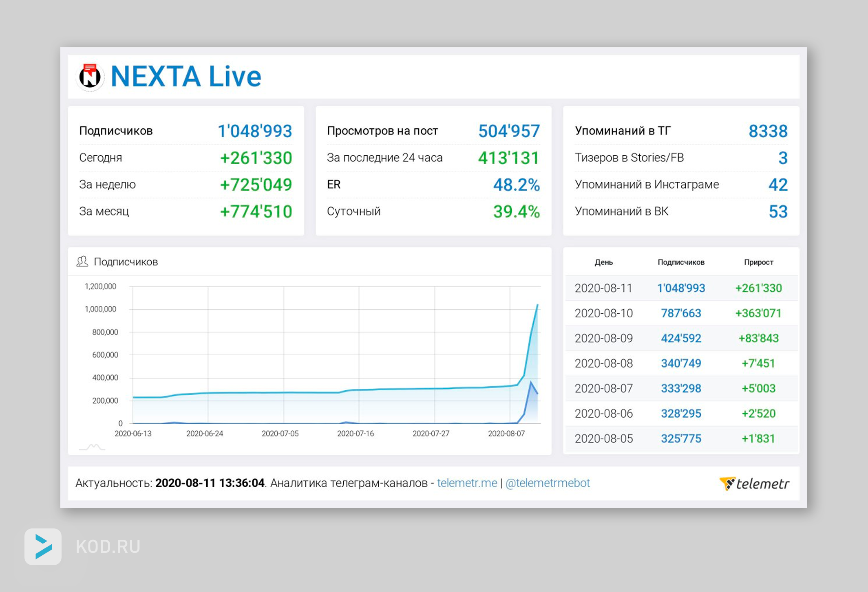Click the 'За месяц' value +774'510

[256, 211]
